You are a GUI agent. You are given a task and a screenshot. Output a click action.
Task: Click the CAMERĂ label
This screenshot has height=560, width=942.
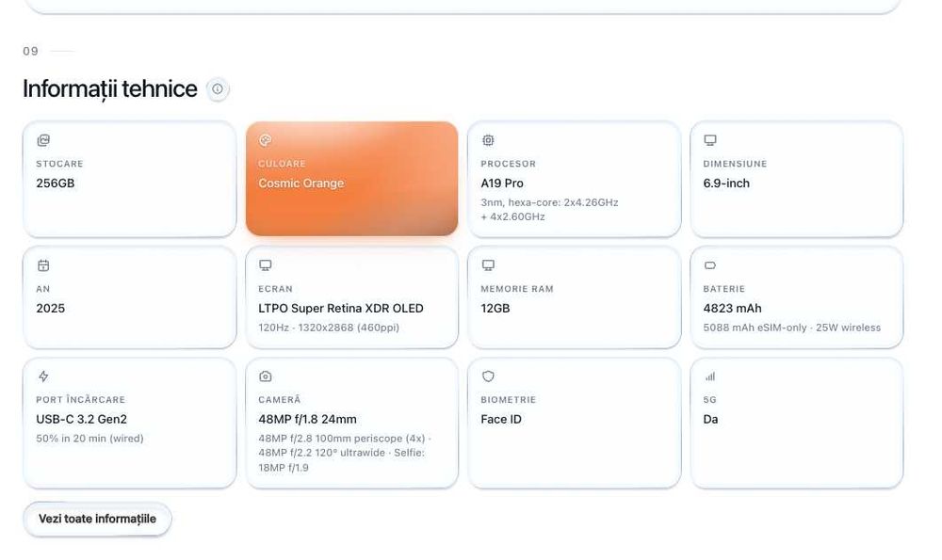pos(280,400)
